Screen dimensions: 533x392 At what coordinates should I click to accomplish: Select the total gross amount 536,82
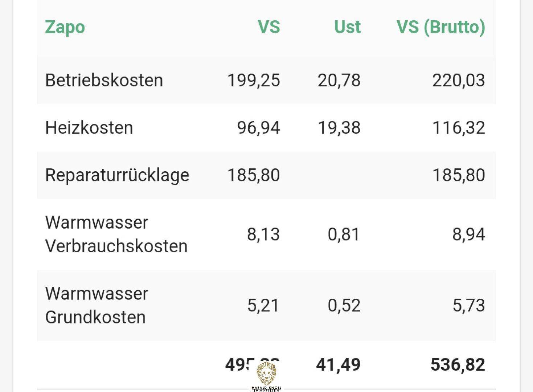point(458,364)
